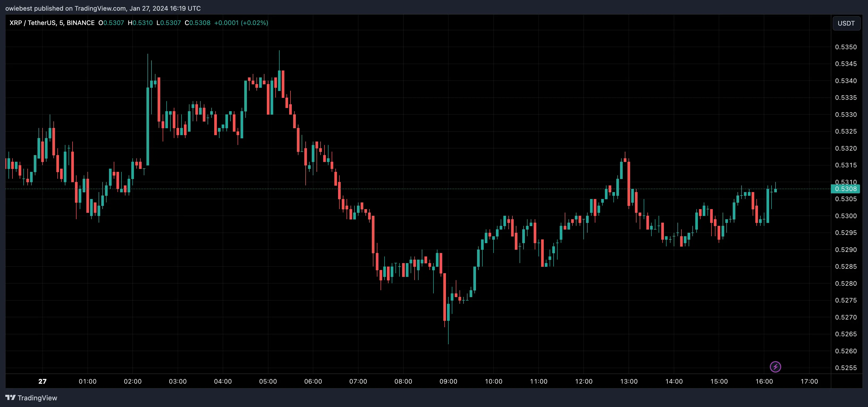This screenshot has width=868, height=407.
Task: Click the high price value H0.5310
Action: point(141,23)
